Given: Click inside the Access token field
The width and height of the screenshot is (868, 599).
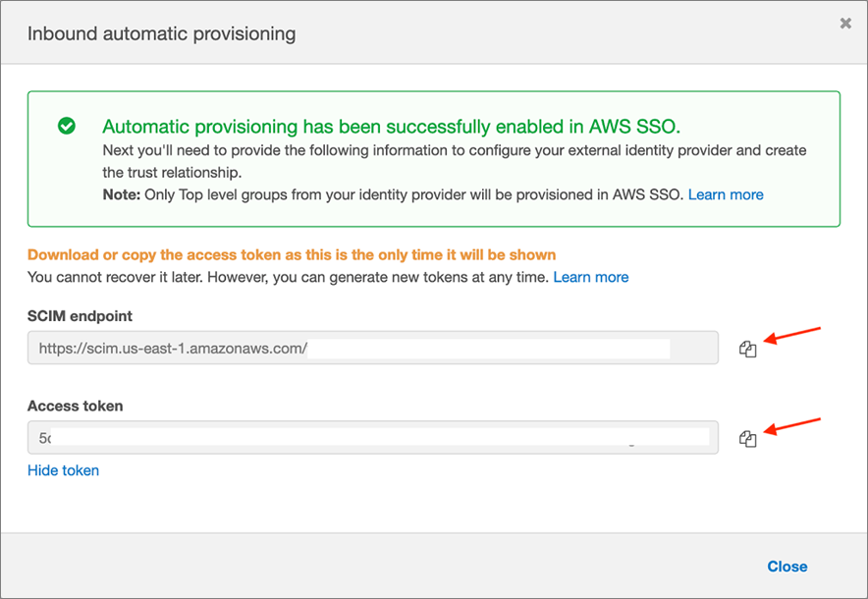Looking at the screenshot, I should (x=373, y=438).
